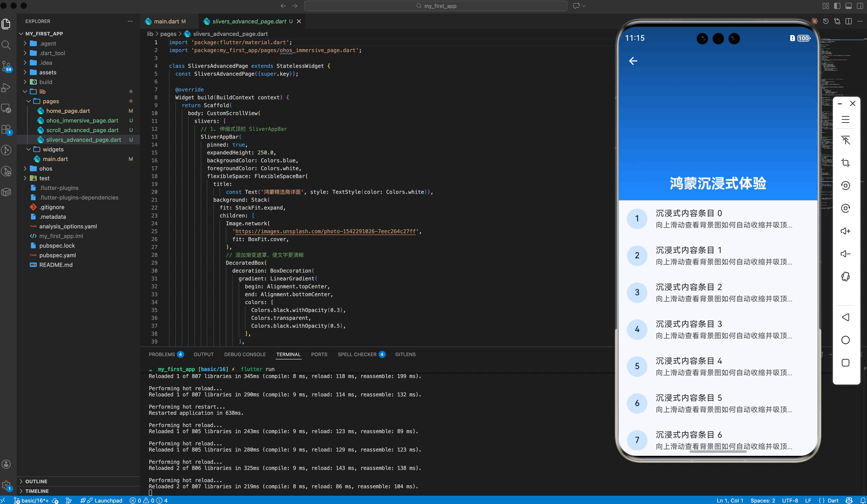Expand the ohos folder
The image size is (867, 504).
[x=46, y=168]
